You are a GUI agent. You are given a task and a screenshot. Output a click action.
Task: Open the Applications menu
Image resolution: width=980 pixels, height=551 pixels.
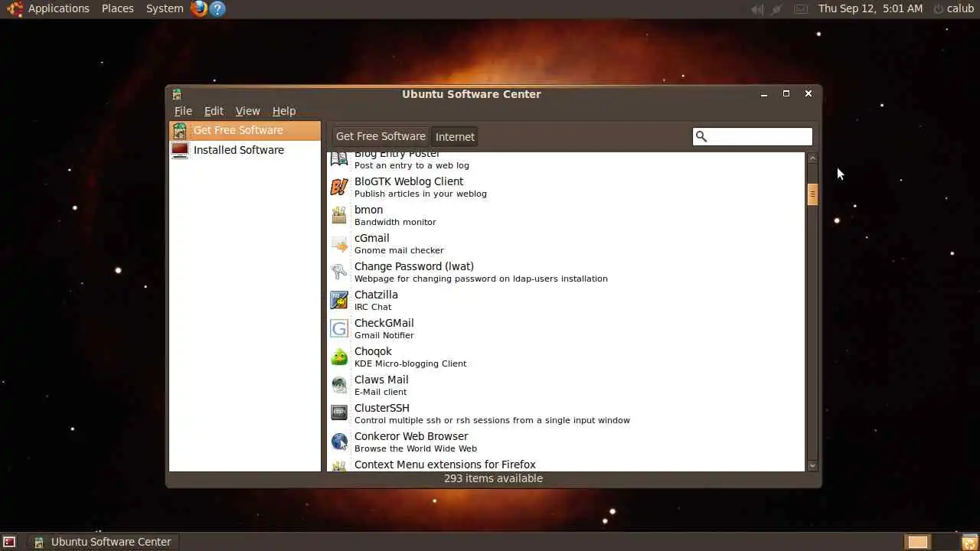tap(59, 8)
